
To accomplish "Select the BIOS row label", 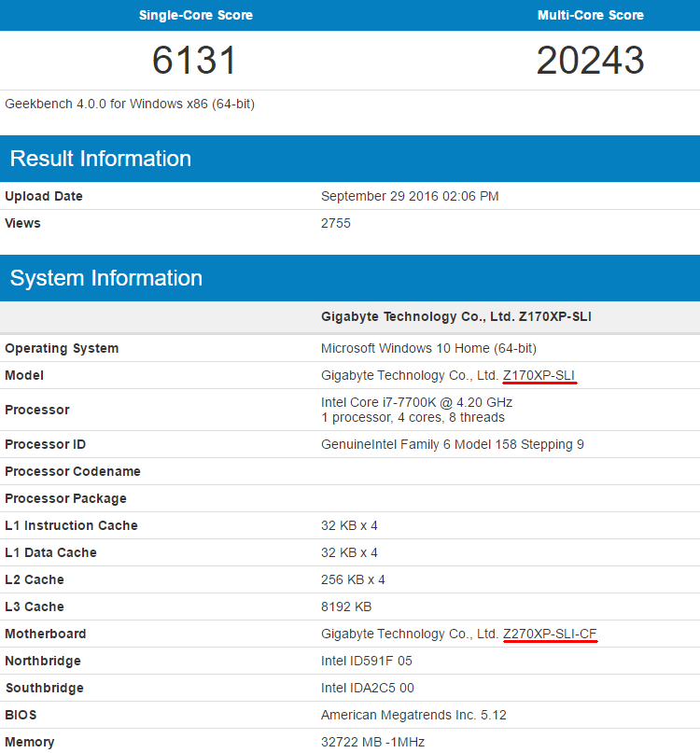I will [21, 715].
